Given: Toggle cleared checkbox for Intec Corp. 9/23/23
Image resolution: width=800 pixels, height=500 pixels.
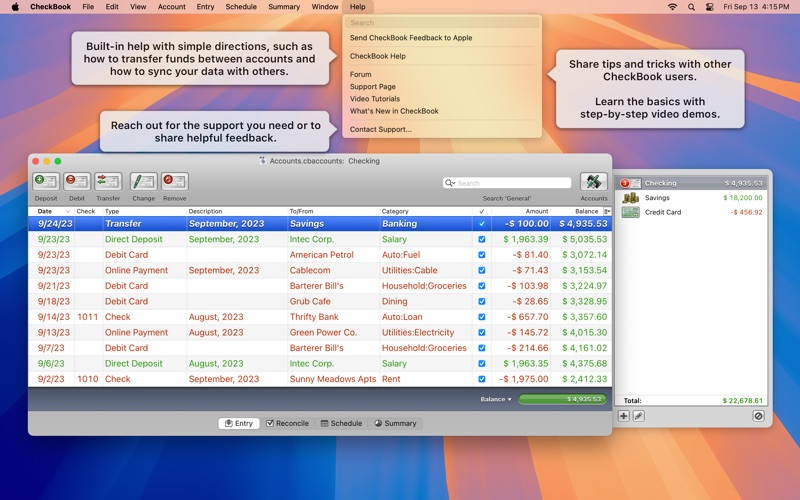Looking at the screenshot, I should click(482, 239).
